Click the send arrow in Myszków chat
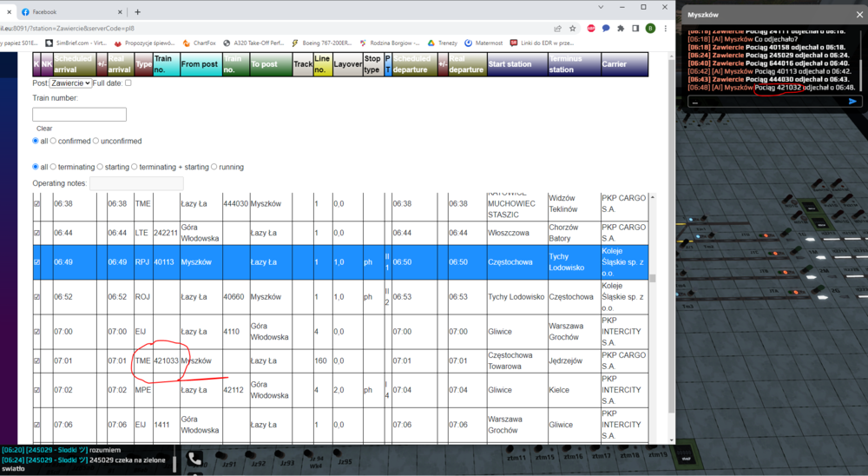Viewport: 868px width, 476px height. coord(852,102)
